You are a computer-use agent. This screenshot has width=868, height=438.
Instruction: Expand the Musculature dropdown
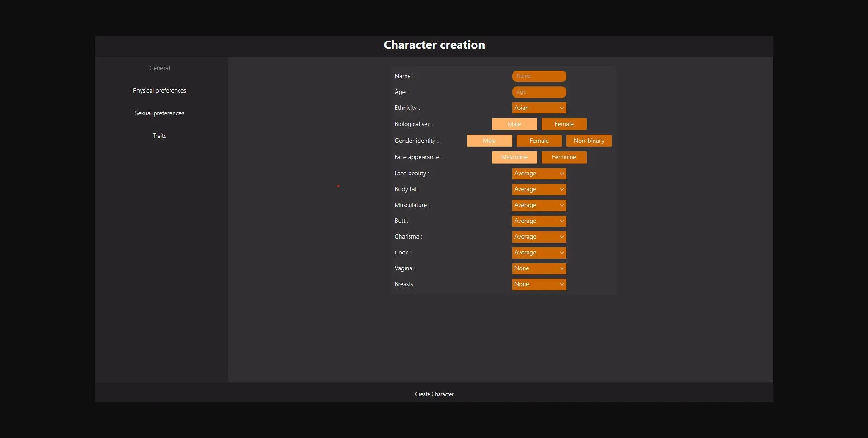(x=539, y=205)
